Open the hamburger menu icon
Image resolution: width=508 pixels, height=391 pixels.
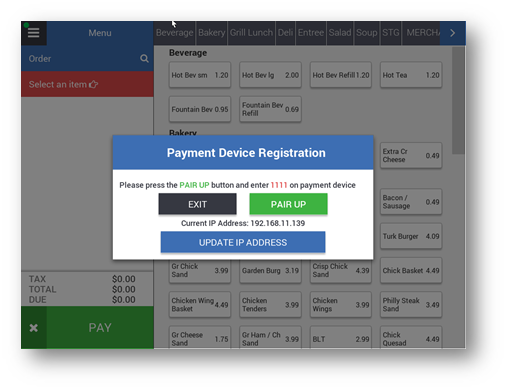coord(33,33)
